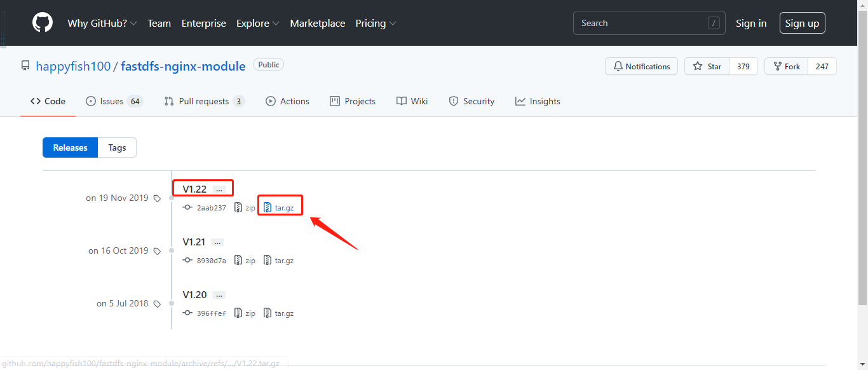Click the slash shortcut icon in search box
The height and width of the screenshot is (370, 868).
coord(714,24)
